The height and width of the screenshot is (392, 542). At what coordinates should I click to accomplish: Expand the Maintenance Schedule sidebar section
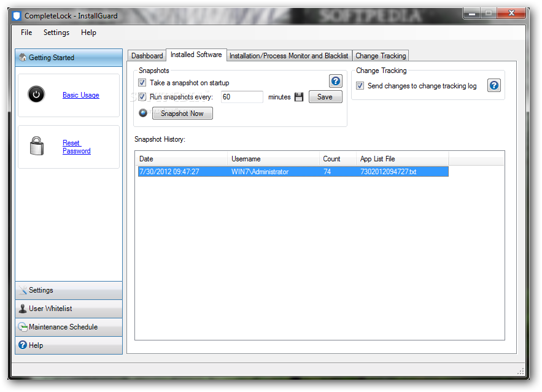tap(69, 327)
